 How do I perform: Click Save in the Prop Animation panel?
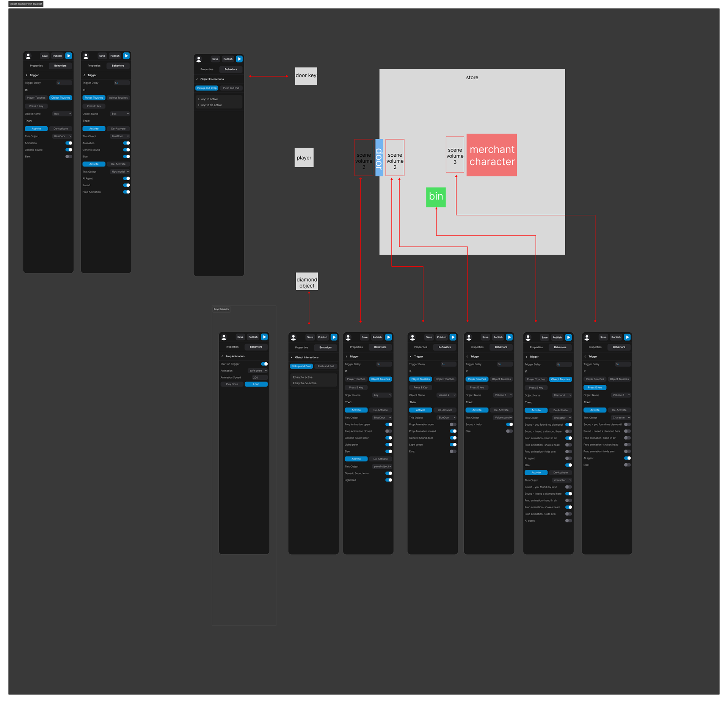point(240,337)
